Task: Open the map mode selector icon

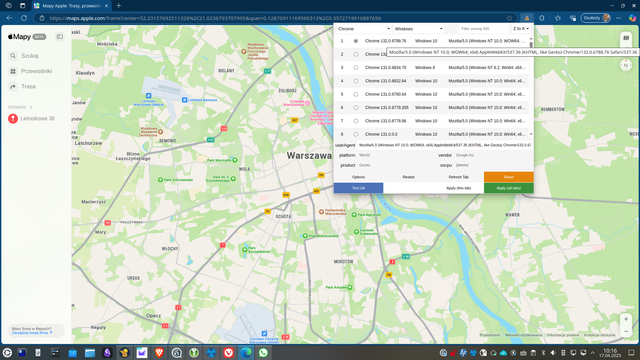Action: click(x=626, y=38)
